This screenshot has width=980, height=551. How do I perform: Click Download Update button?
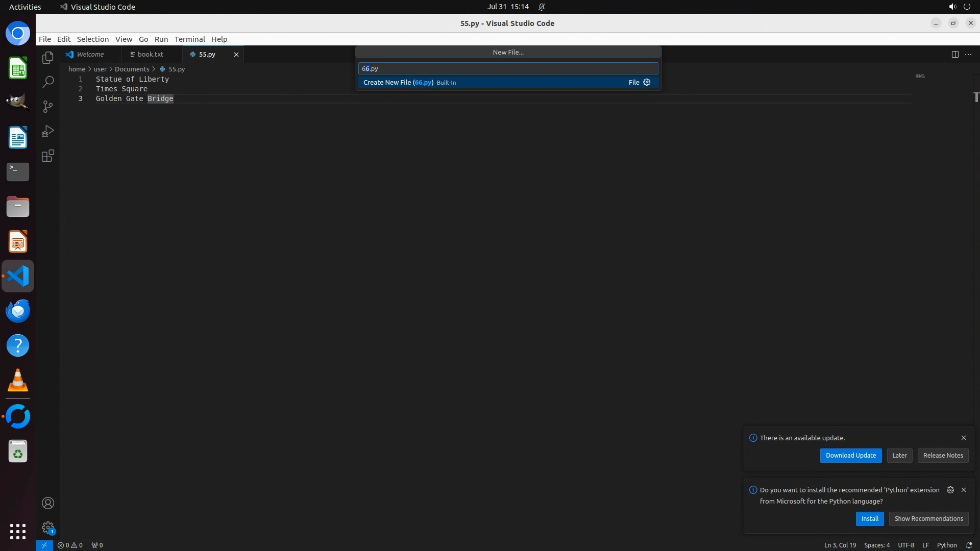(850, 456)
